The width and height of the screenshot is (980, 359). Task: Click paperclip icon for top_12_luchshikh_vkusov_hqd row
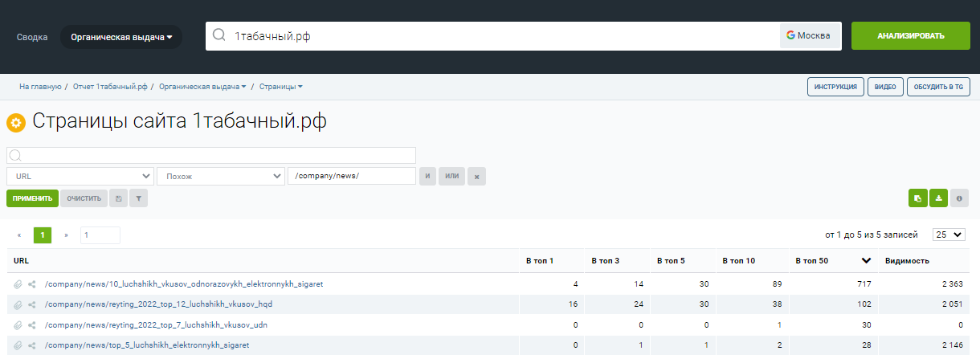tap(18, 304)
